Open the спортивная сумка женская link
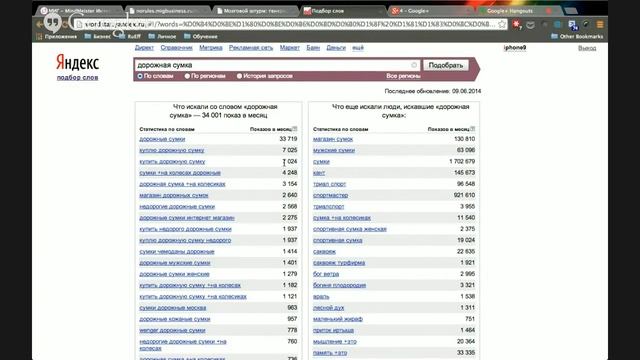 [350, 229]
